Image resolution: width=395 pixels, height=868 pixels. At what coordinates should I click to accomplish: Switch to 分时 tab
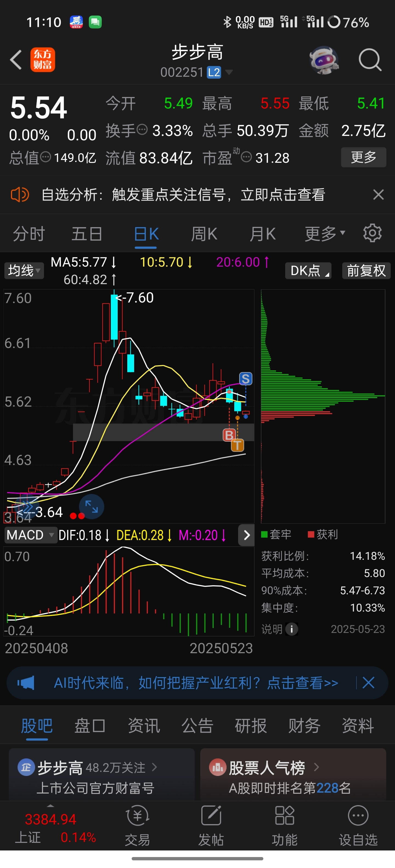pyautogui.click(x=29, y=233)
